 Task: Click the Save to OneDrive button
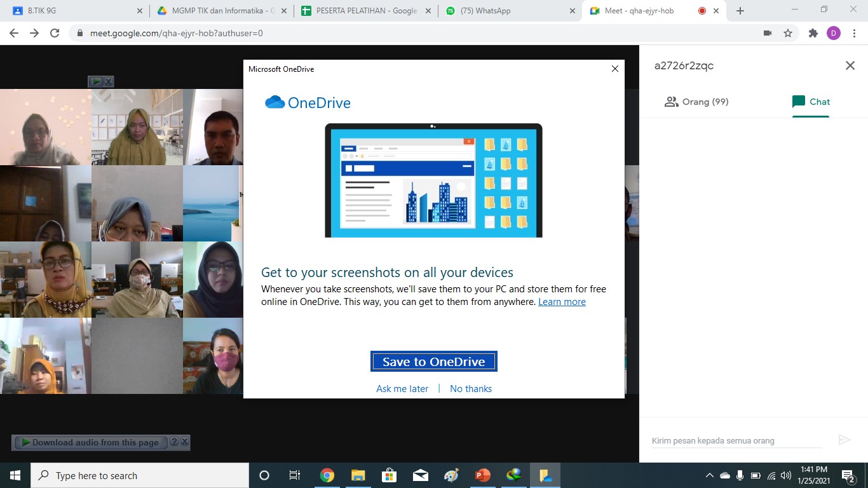433,362
